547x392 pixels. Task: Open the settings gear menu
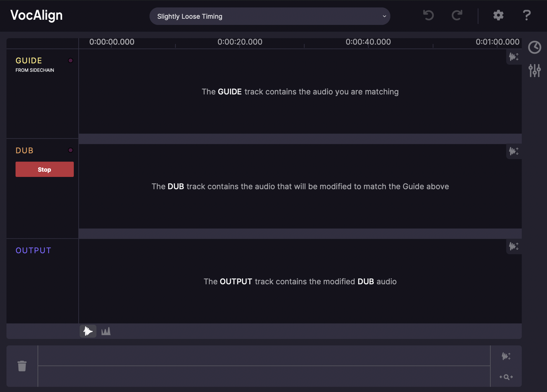pos(498,15)
